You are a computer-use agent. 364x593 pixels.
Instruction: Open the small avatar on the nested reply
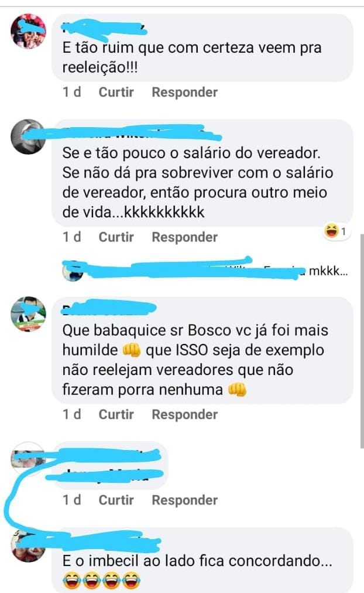73,271
